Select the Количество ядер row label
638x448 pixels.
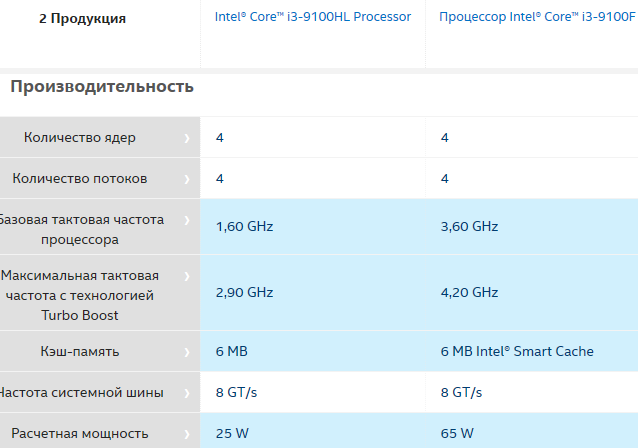[80, 138]
